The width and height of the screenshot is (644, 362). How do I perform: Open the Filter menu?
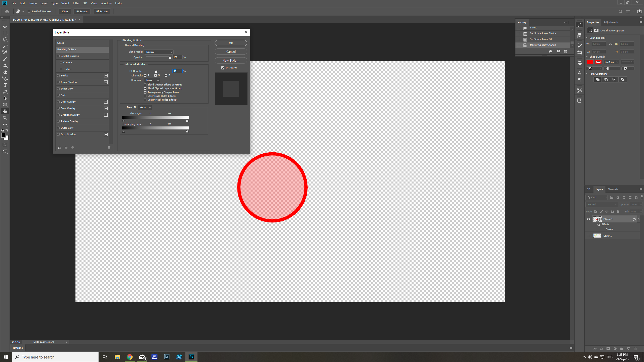[76, 3]
